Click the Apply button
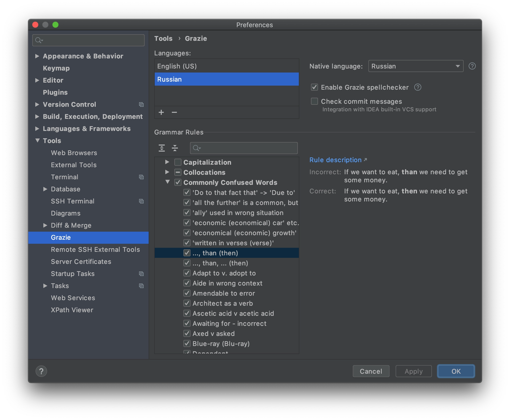Image resolution: width=510 pixels, height=420 pixels. [413, 371]
